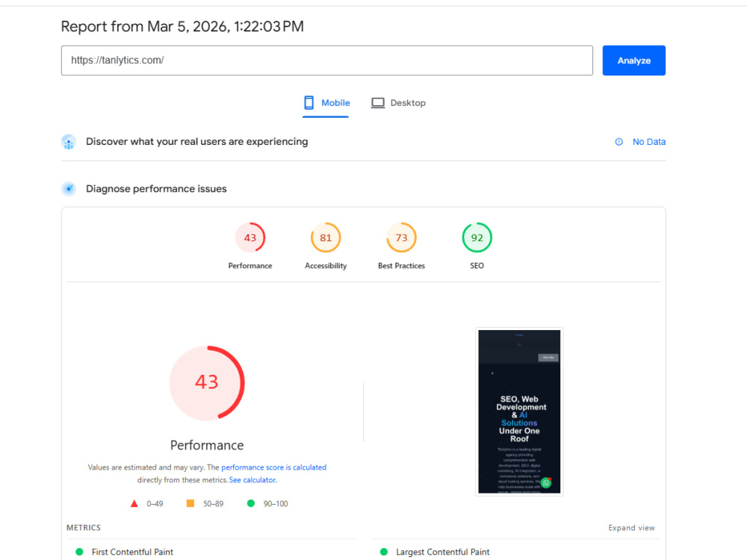The height and width of the screenshot is (560, 747).
Task: Click the 0–49 legend text
Action: click(155, 504)
